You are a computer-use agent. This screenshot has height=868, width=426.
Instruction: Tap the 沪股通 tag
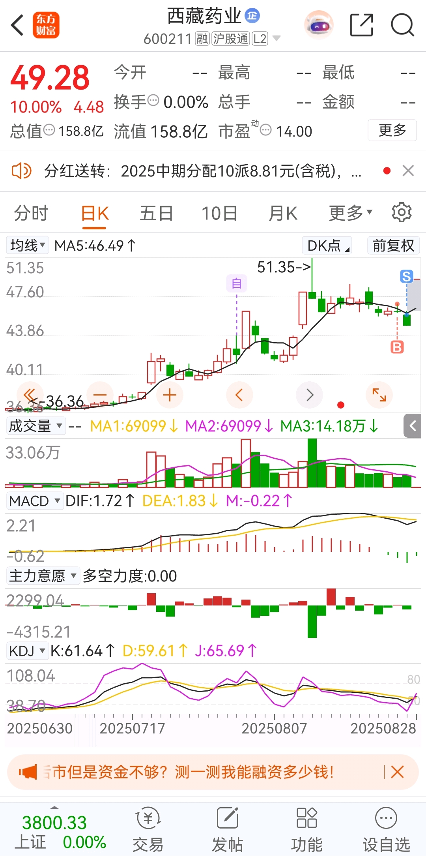pyautogui.click(x=231, y=39)
